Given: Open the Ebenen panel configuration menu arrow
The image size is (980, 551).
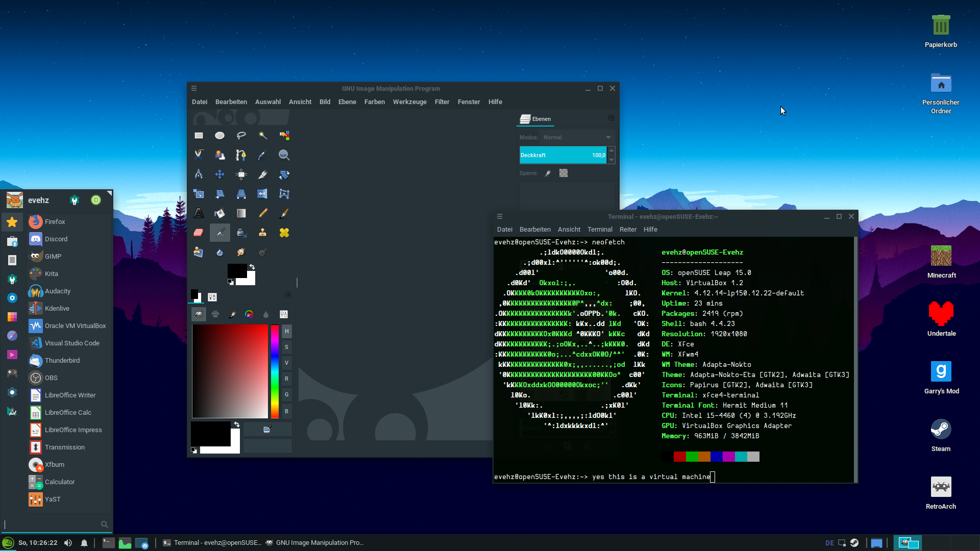Looking at the screenshot, I should [611, 118].
